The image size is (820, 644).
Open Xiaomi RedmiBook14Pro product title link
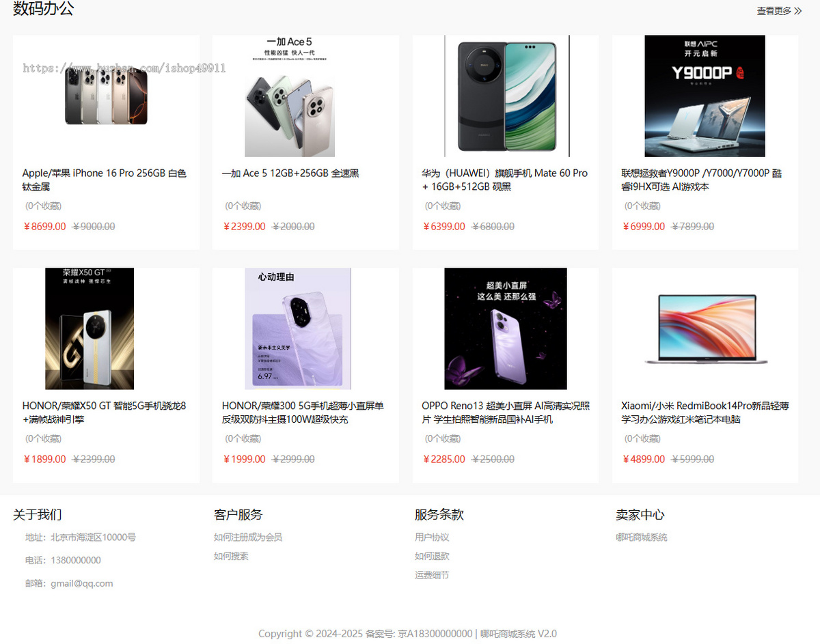705,412
